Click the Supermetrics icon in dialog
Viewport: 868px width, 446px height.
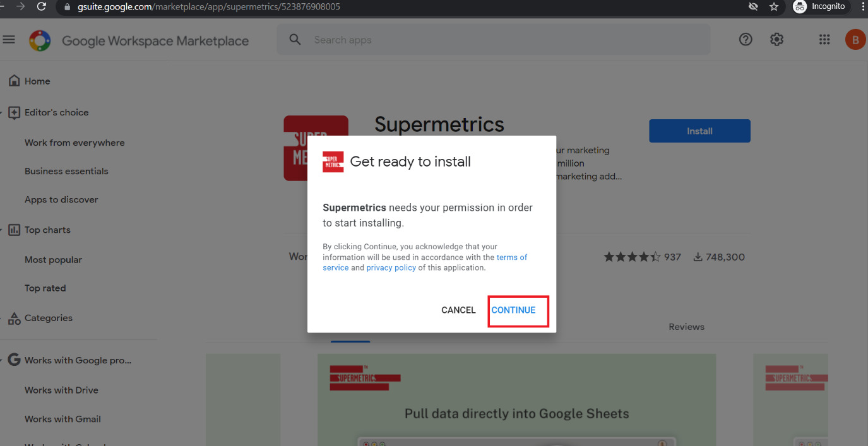(x=333, y=162)
